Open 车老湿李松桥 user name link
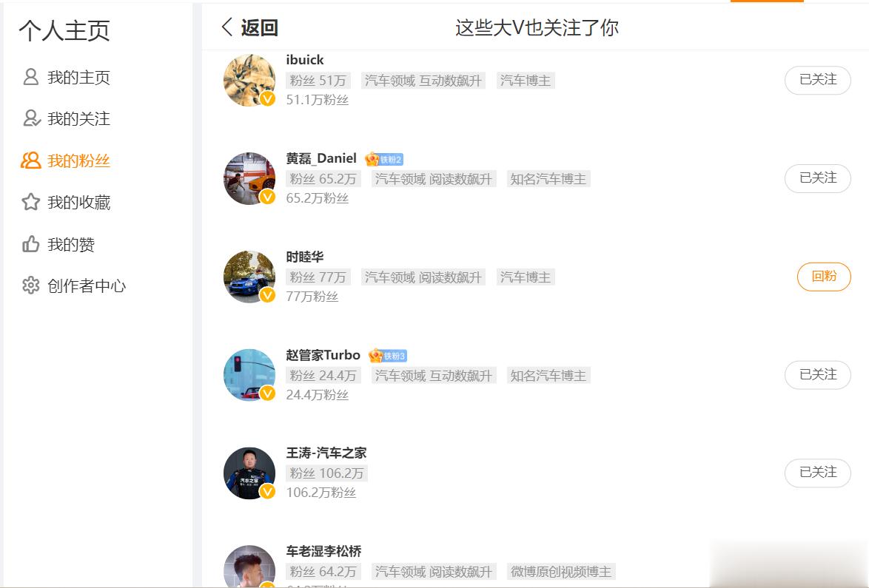This screenshot has height=588, width=869. point(323,551)
